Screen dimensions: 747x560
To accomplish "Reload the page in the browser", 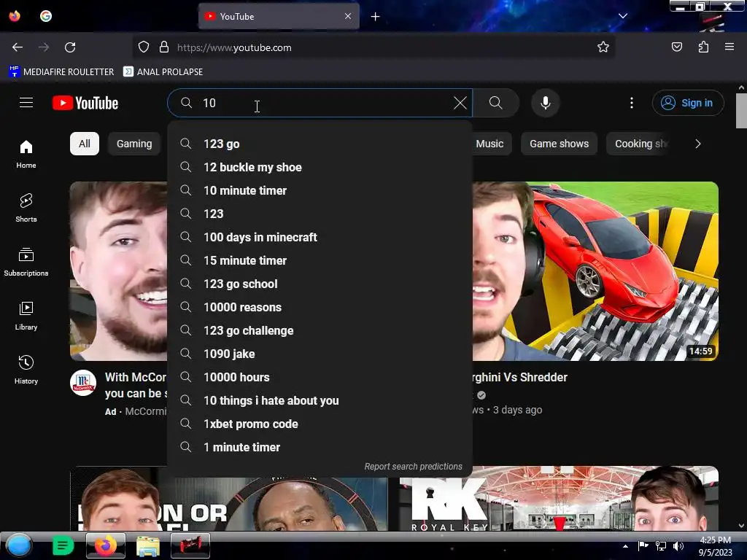I will coord(70,47).
